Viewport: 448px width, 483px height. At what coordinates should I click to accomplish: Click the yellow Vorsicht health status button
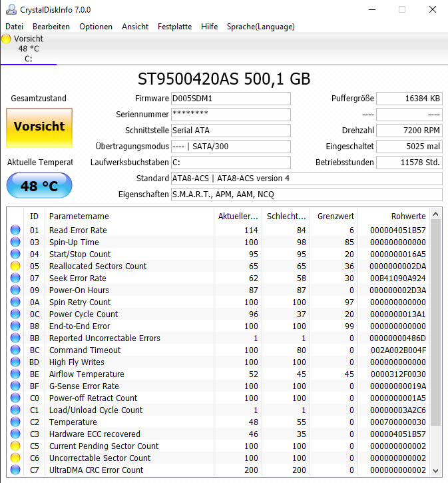point(39,127)
